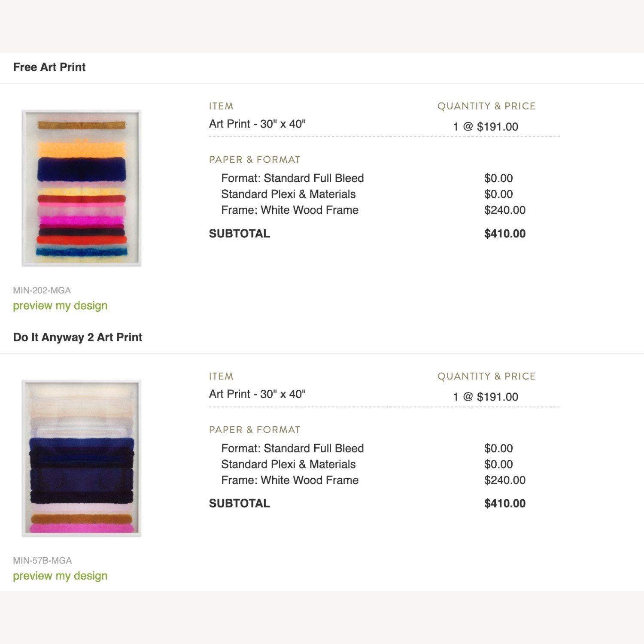The image size is (644, 644).
Task: Click the Do It Anyway 2 subtotal amount $410.00
Action: pos(504,503)
